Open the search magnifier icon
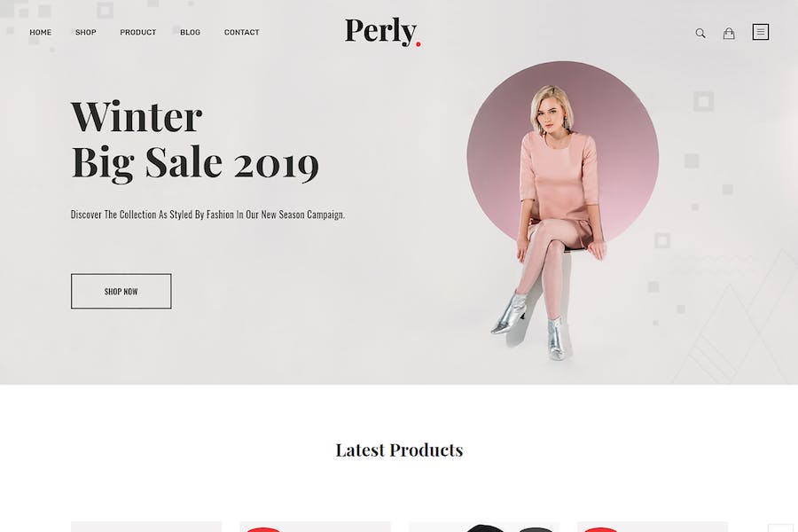 pos(700,33)
